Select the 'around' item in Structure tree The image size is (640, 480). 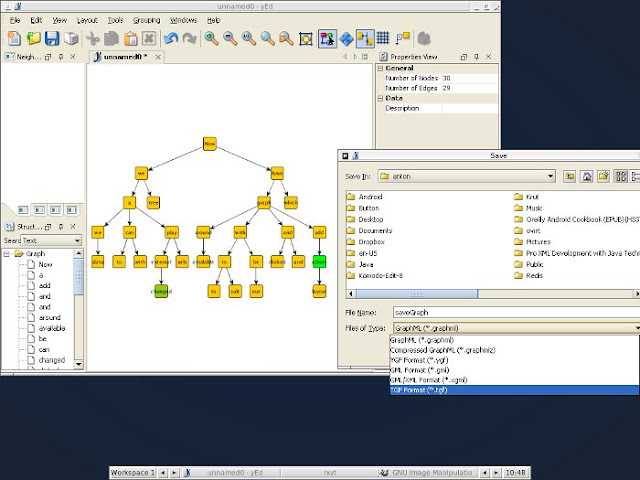[x=49, y=318]
